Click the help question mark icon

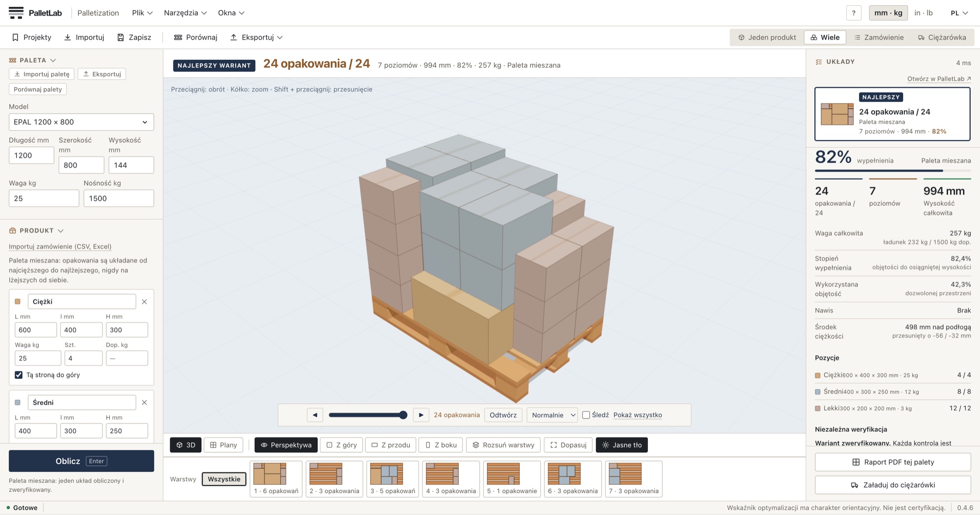click(854, 13)
